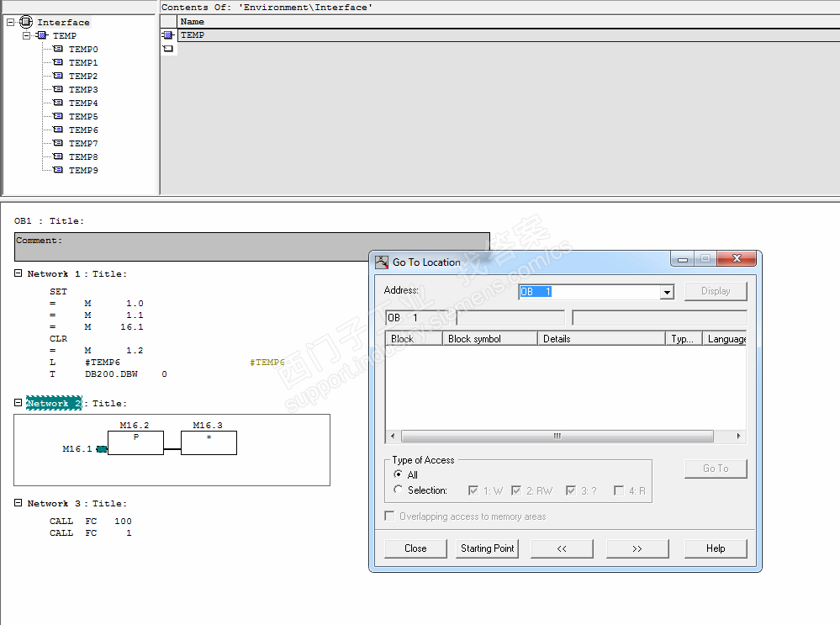840x625 pixels.
Task: Click the OB1 Comment box
Action: [x=251, y=246]
